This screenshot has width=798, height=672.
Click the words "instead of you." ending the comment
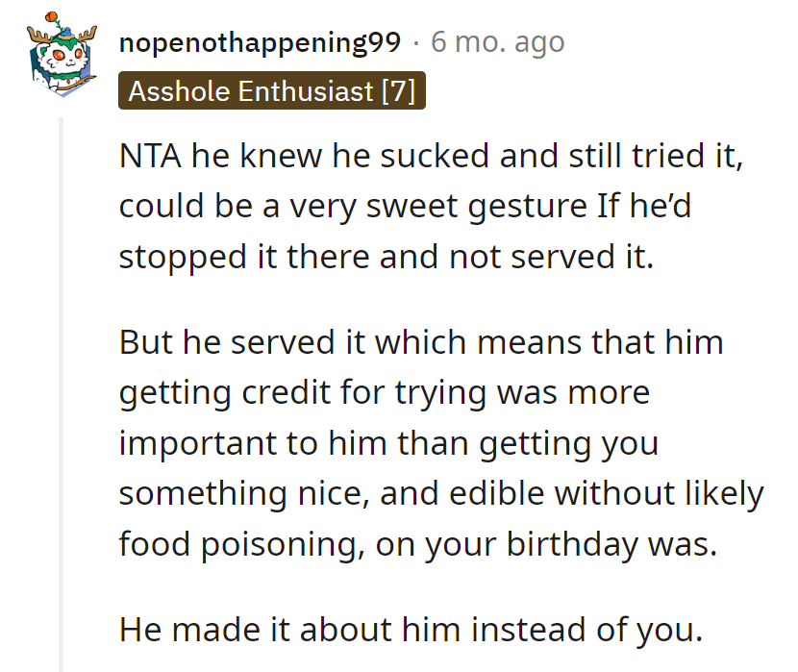coord(608,629)
